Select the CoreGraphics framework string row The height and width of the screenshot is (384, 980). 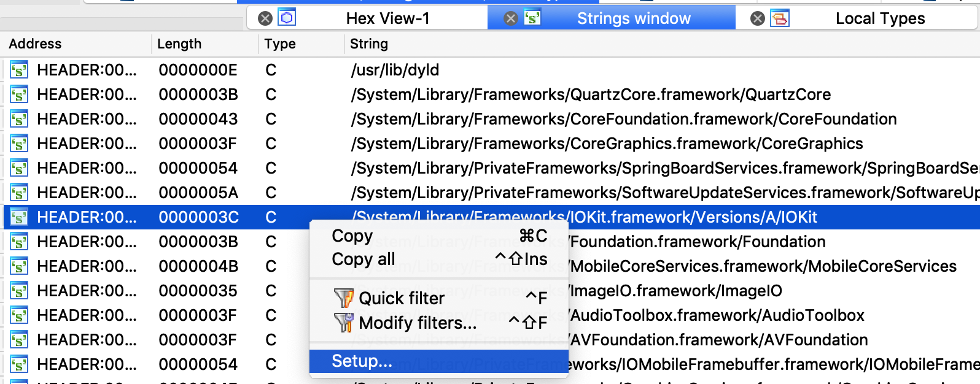click(x=607, y=144)
